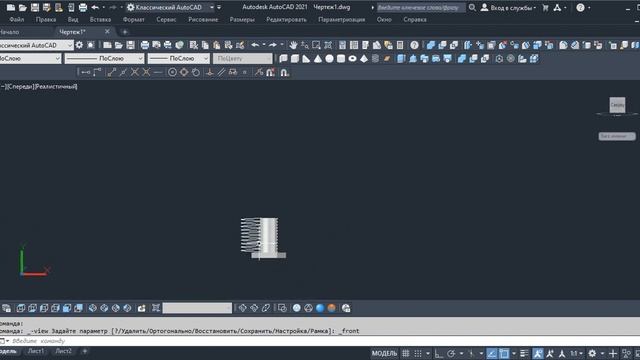This screenshot has width=640, height=360.
Task: Select the Sphere solid tool
Action: [x=329, y=59]
